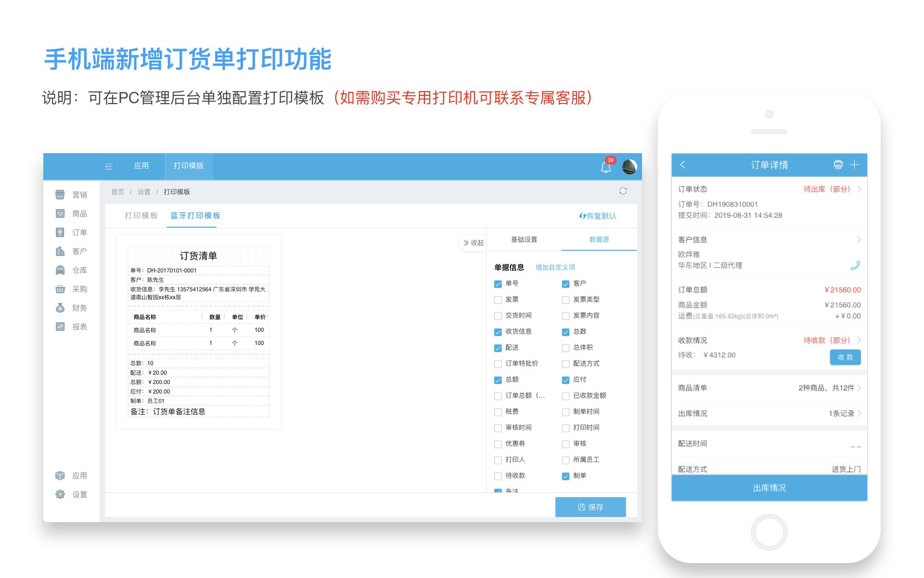Uncheck the 收货信息 checkbox

pyautogui.click(x=498, y=332)
